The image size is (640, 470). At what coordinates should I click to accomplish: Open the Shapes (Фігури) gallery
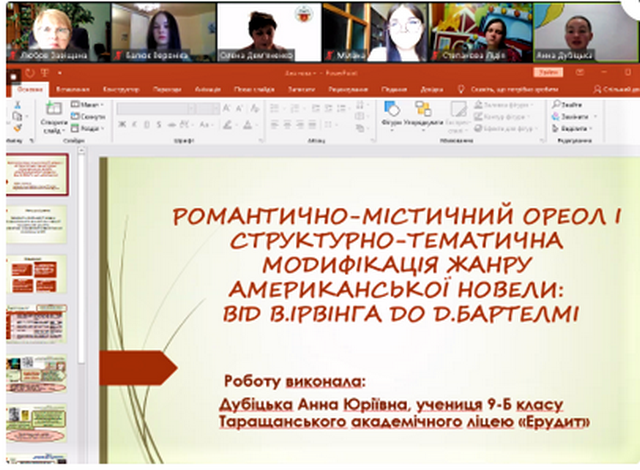tap(392, 109)
